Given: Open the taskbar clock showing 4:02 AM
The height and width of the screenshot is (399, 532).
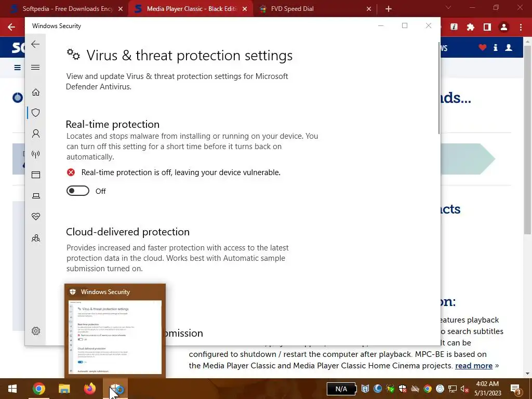Looking at the screenshot, I should click(x=487, y=389).
